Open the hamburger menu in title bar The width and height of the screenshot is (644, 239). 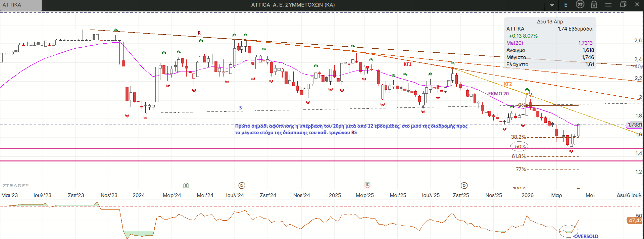608,4
